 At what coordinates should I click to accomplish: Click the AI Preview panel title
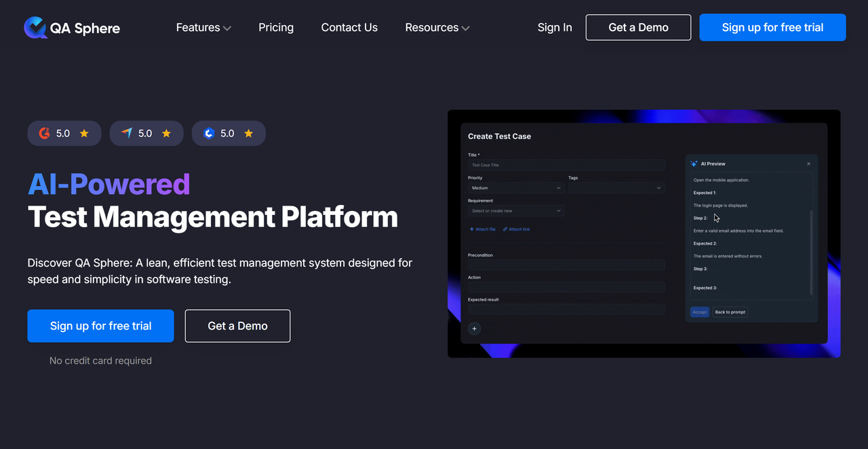[x=713, y=163]
